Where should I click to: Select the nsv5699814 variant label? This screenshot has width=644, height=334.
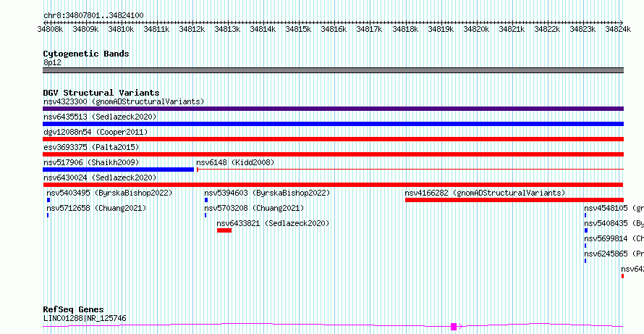(x=614, y=238)
